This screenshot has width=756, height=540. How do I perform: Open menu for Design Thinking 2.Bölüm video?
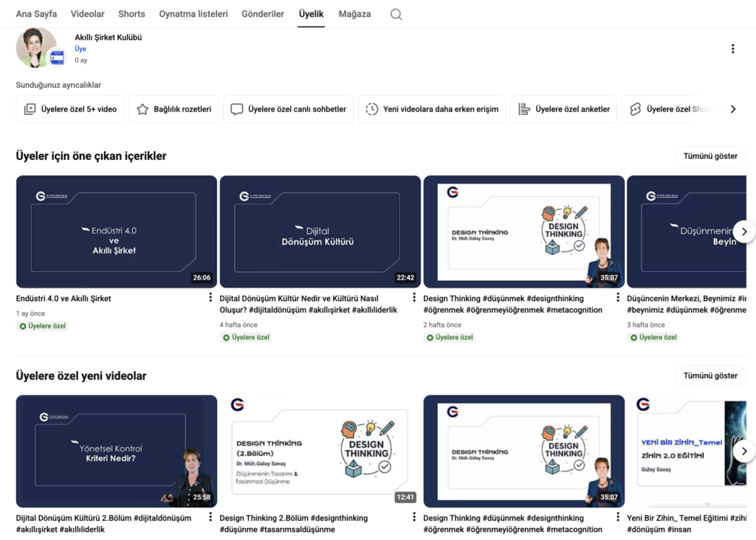click(x=414, y=517)
